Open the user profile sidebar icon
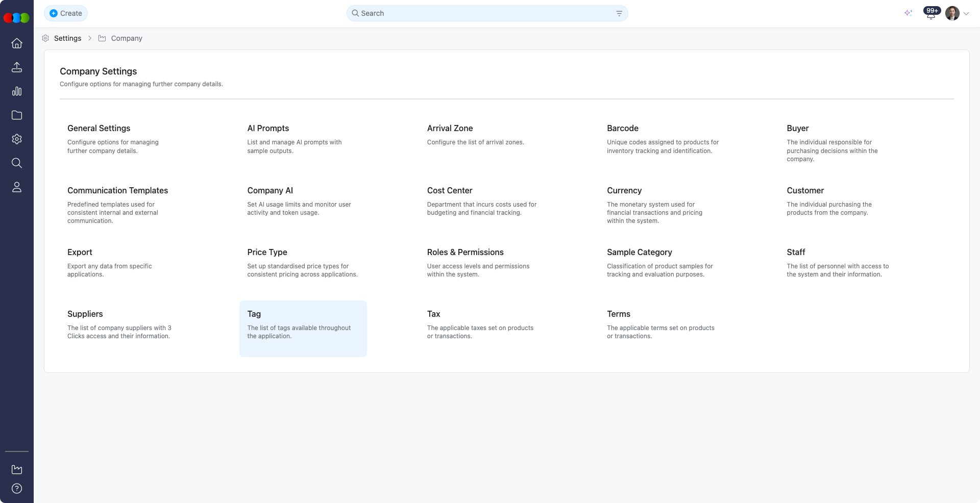 click(17, 187)
